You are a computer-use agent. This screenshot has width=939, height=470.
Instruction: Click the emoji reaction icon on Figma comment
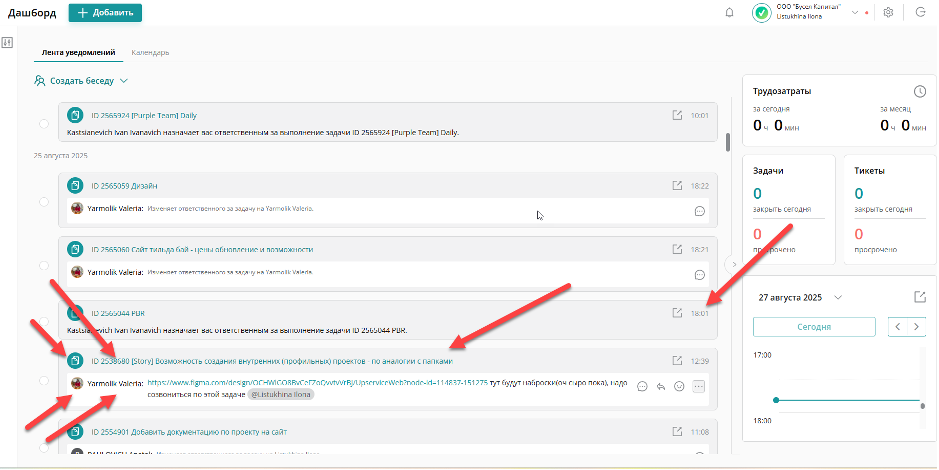coord(679,386)
